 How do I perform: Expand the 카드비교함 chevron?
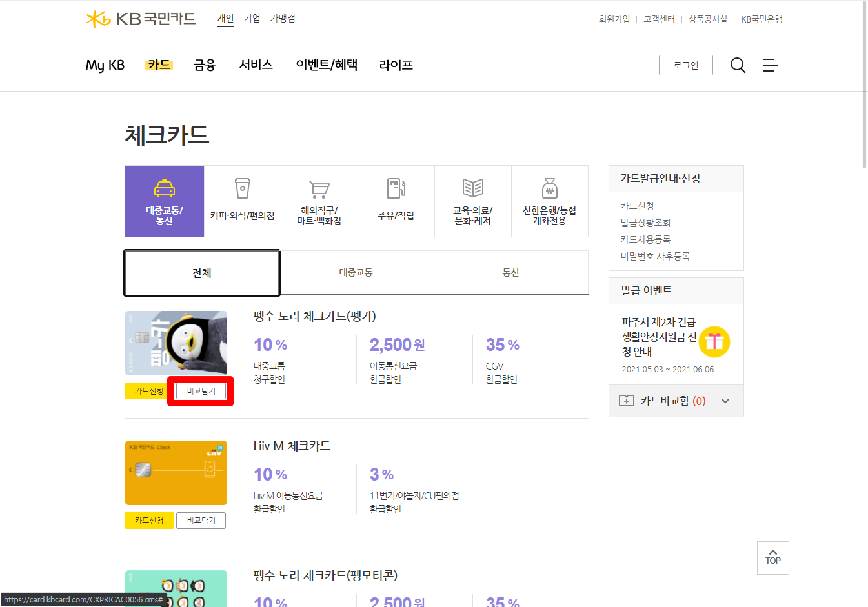click(x=725, y=401)
